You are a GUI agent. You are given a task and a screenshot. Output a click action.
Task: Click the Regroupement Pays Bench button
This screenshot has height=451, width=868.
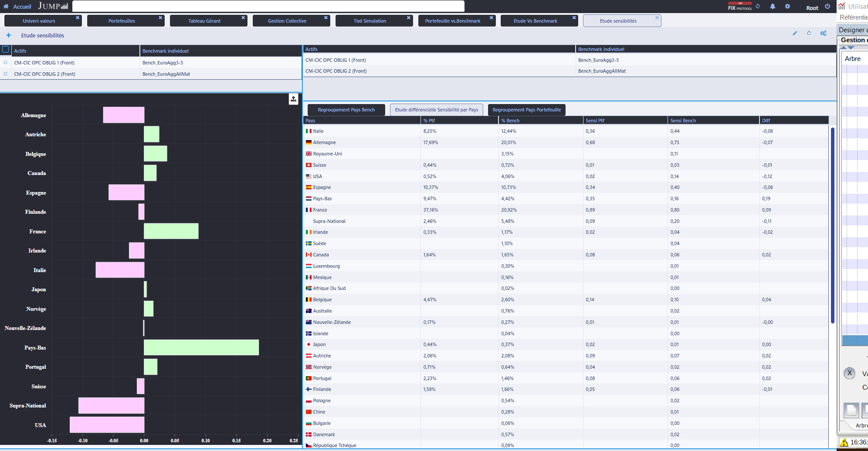[346, 110]
